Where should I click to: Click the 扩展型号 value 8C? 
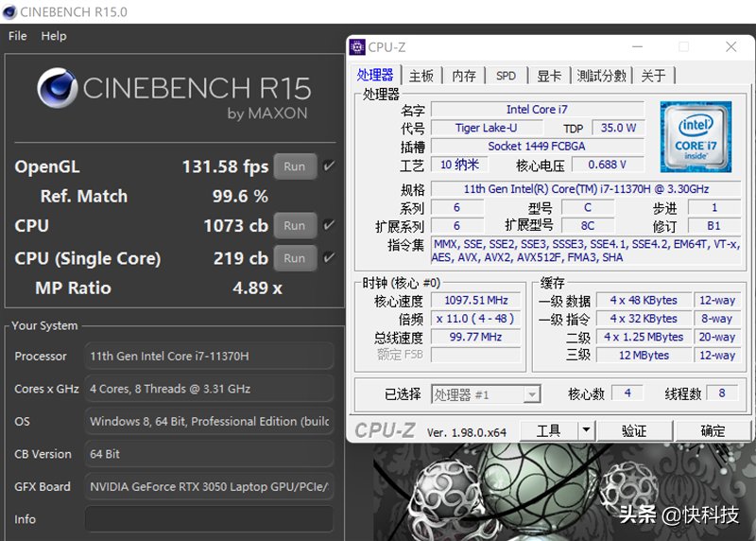pos(588,225)
